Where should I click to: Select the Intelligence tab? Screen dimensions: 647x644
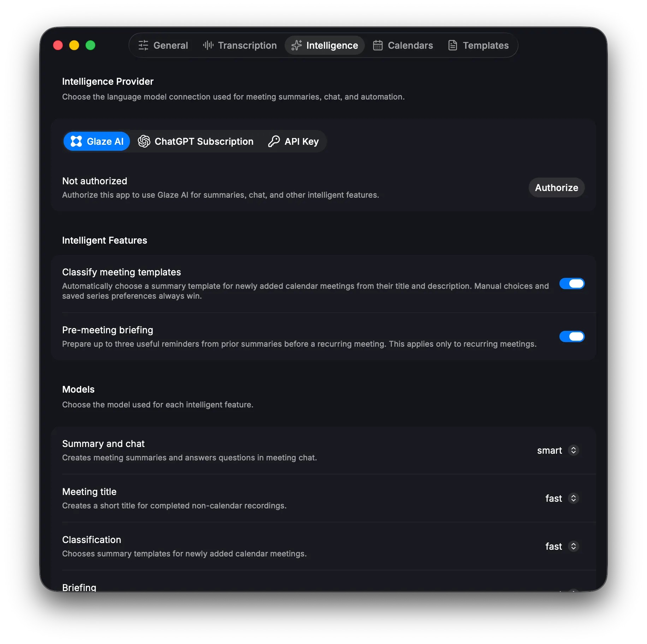tap(325, 45)
